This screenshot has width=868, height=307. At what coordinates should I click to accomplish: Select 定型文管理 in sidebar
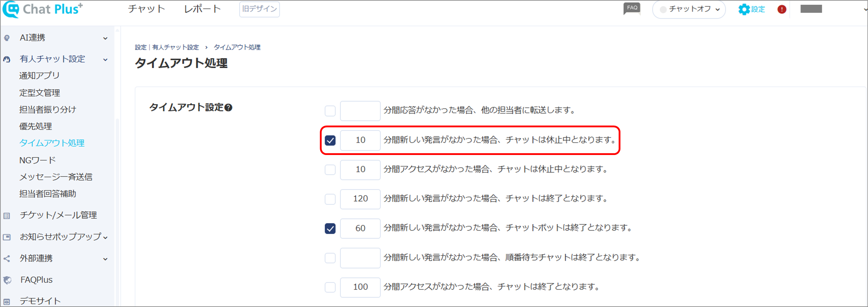pos(40,93)
